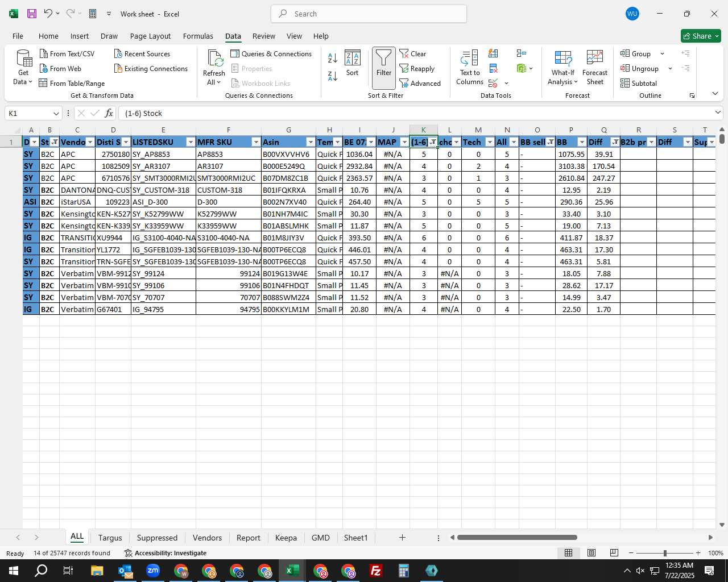The height and width of the screenshot is (582, 728).
Task: Switch to Page Break Preview in status bar
Action: pyautogui.click(x=614, y=553)
